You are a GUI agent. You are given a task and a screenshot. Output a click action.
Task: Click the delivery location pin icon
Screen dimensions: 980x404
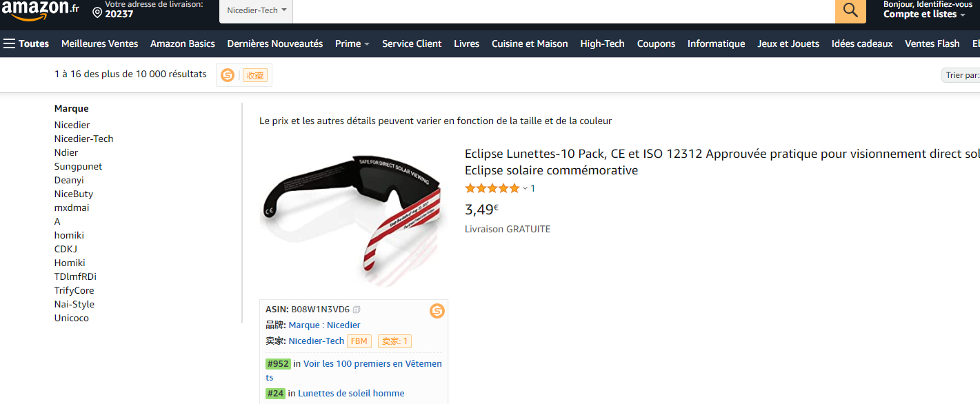(x=97, y=13)
